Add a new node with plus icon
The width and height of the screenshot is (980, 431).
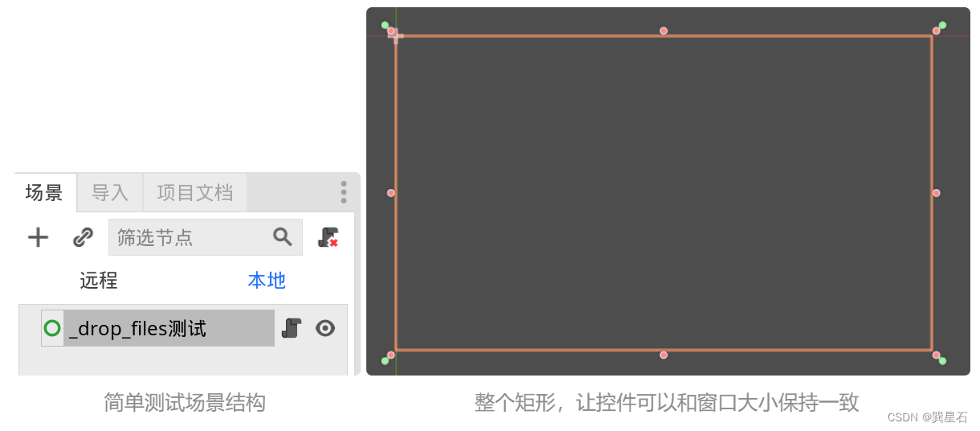(x=38, y=237)
